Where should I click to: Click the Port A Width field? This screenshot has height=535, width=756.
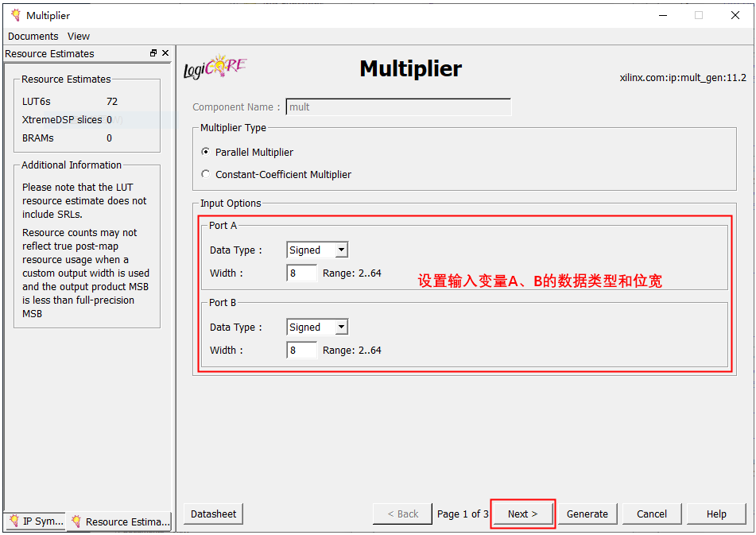pyautogui.click(x=301, y=273)
